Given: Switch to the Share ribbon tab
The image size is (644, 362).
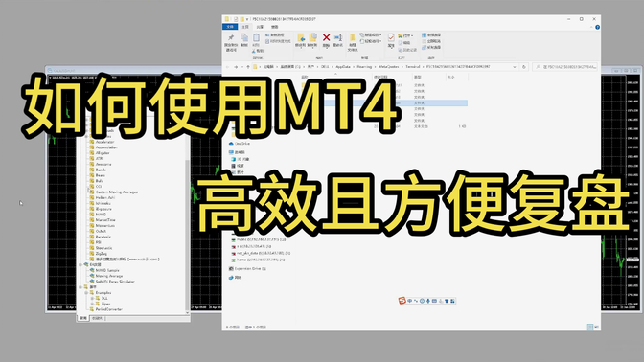Looking at the screenshot, I should (x=260, y=27).
